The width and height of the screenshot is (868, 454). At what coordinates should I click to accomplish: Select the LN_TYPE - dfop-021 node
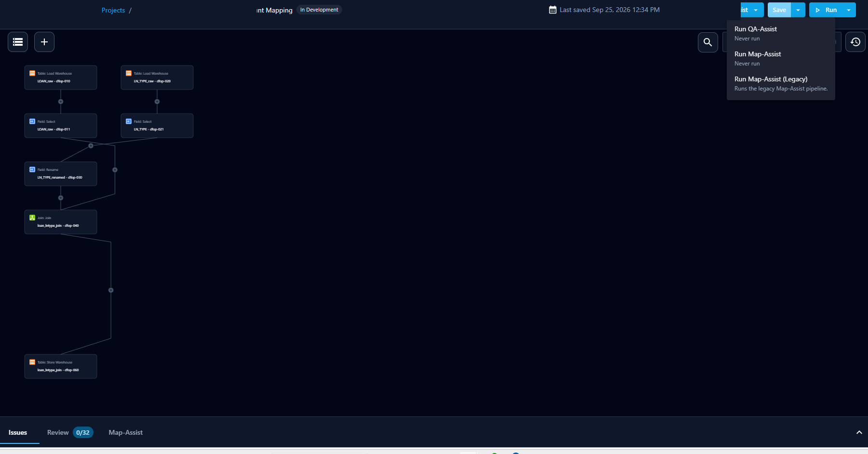157,126
